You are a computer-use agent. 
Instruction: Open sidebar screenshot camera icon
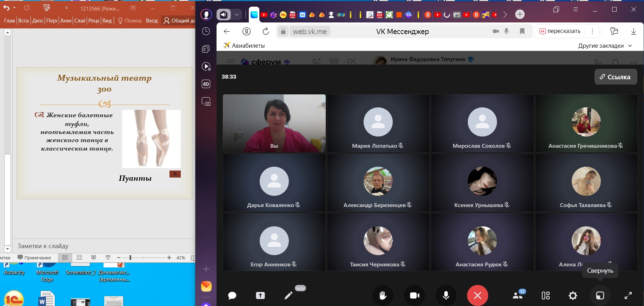pos(206,101)
